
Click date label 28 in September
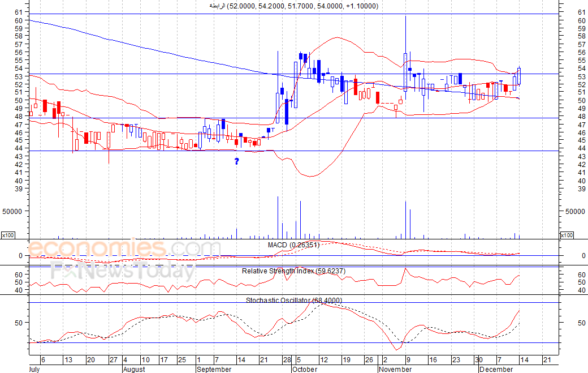coord(287,360)
